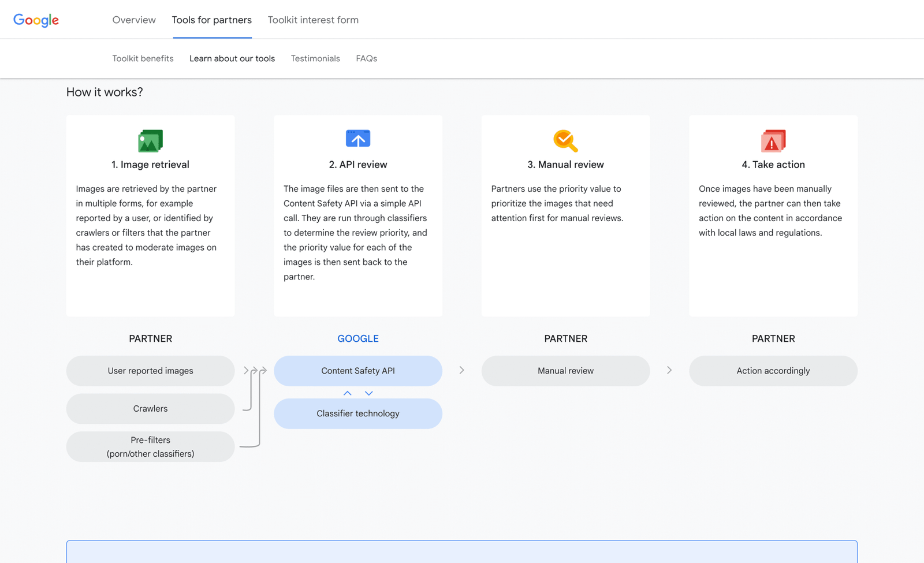This screenshot has width=924, height=563.
Task: Click the orange Manual review magnifier icon
Action: click(x=565, y=140)
